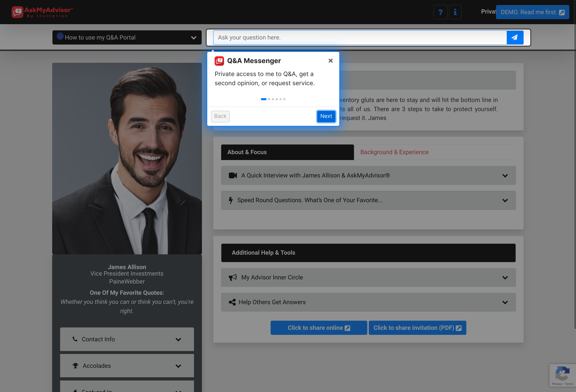Expand the Contact Info section
The width and height of the screenshot is (576, 392).
pos(127,339)
